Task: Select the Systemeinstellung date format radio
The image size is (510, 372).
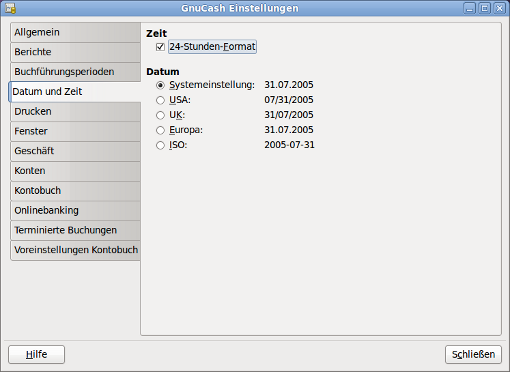Action: [160, 85]
